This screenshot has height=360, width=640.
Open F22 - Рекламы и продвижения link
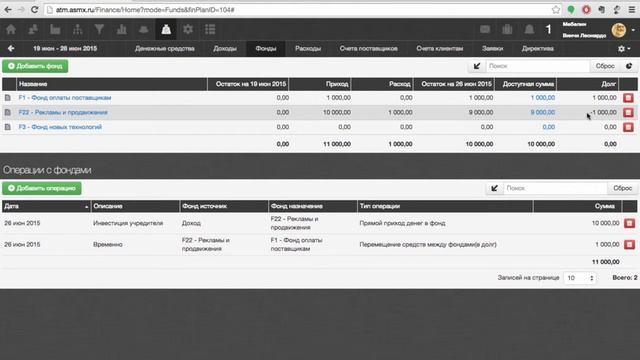(63, 112)
